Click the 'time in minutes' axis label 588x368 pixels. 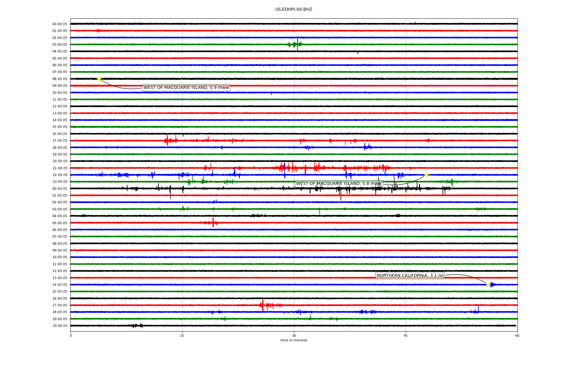click(x=293, y=340)
